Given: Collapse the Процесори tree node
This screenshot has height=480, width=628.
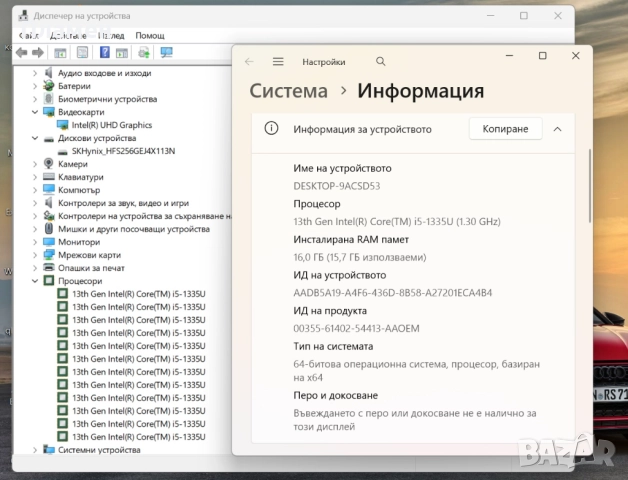Looking at the screenshot, I should pos(35,281).
